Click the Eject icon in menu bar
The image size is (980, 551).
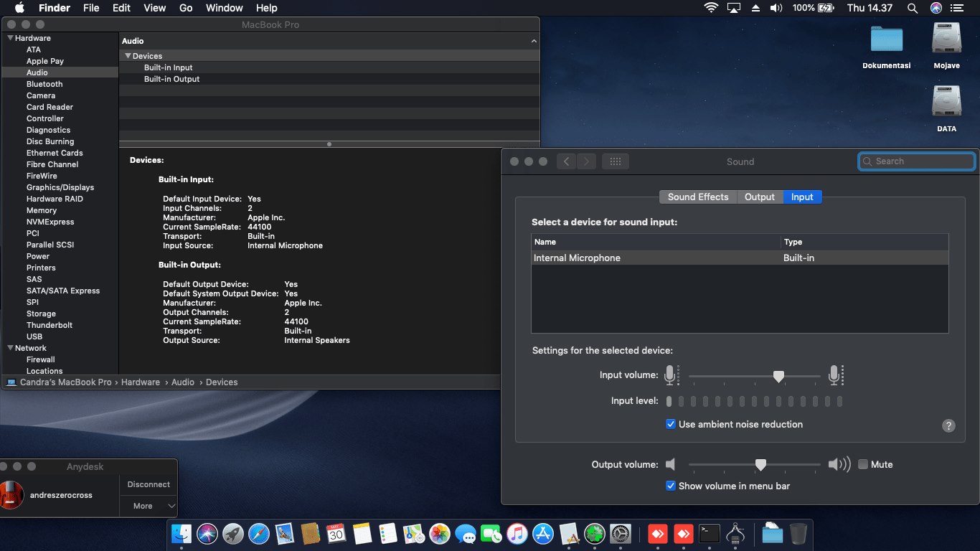(x=755, y=8)
